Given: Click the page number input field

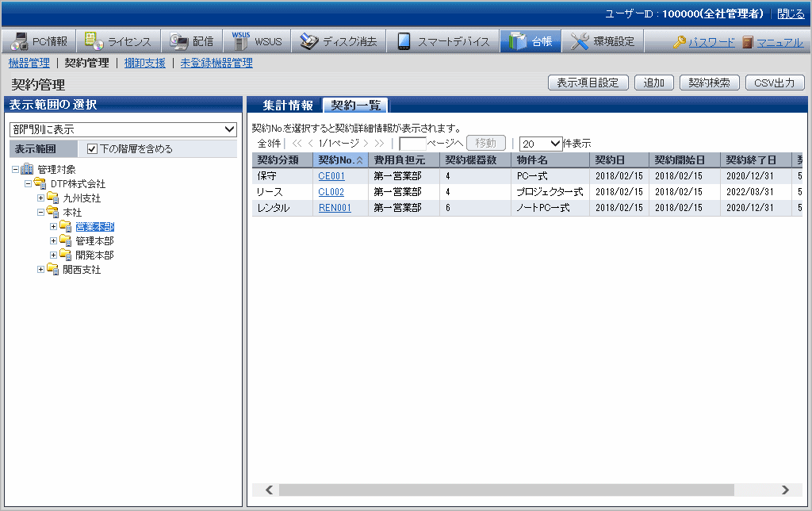Looking at the screenshot, I should click(412, 144).
